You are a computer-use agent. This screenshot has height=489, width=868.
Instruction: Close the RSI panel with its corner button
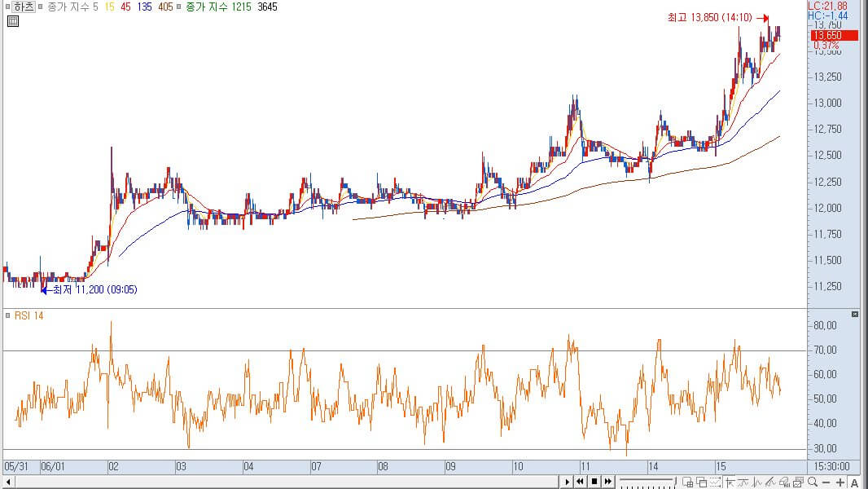click(855, 314)
